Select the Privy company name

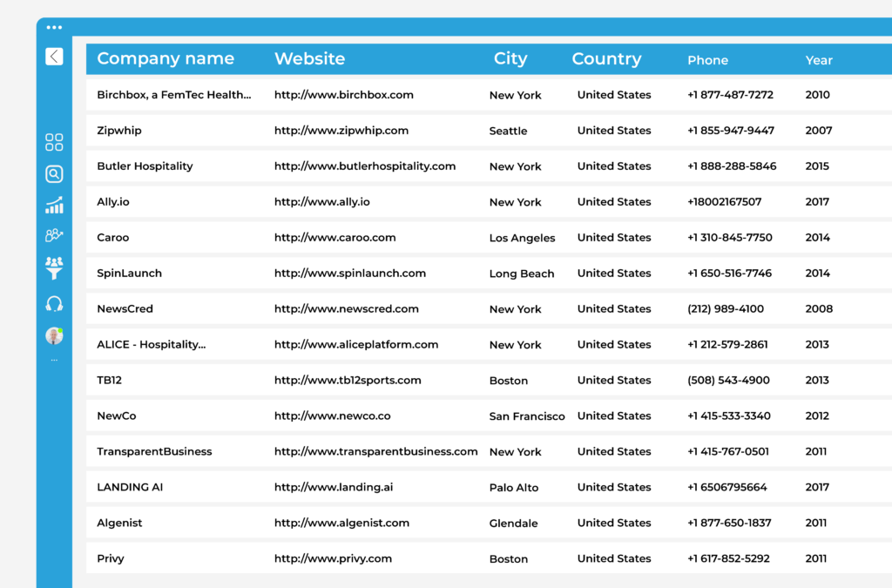coord(111,559)
